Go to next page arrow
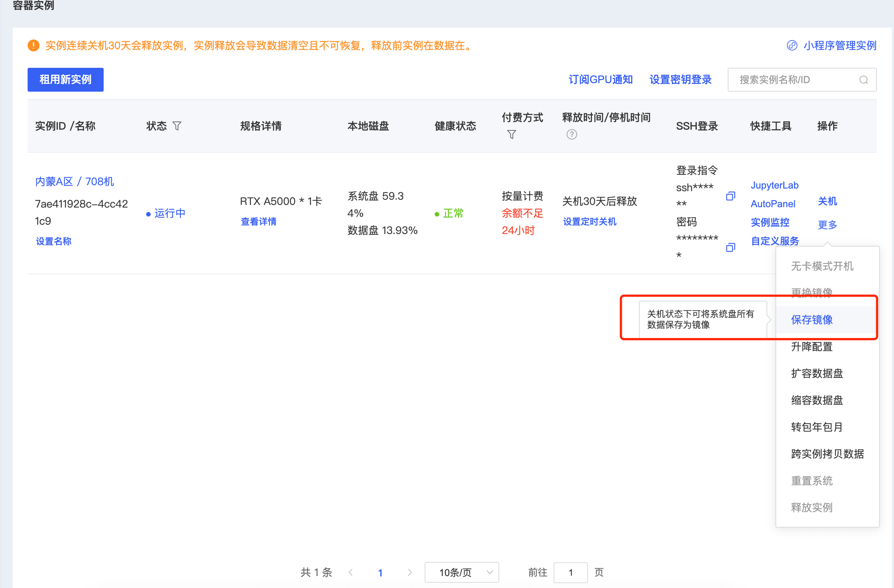 [x=409, y=572]
